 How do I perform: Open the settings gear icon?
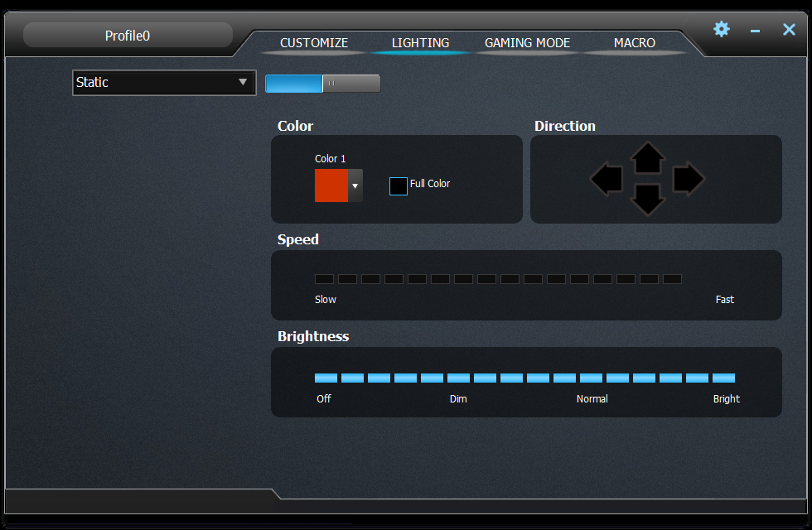tap(722, 29)
